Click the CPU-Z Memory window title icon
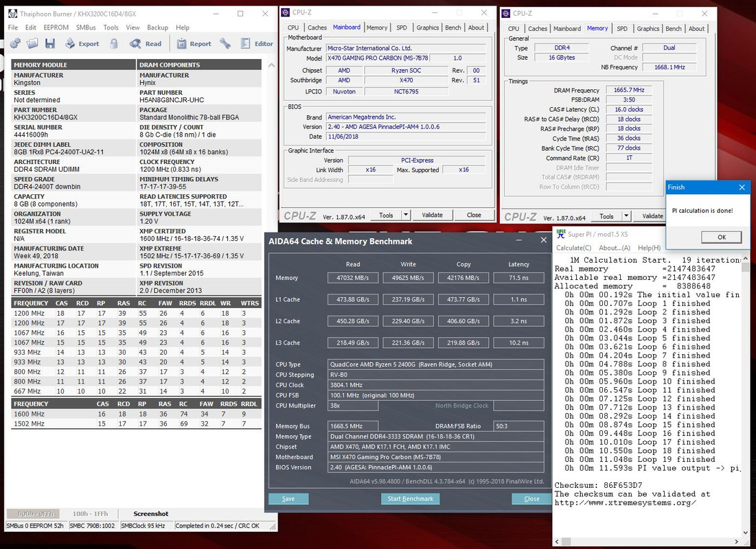Screen dimensions: 756x549 [x=506, y=14]
